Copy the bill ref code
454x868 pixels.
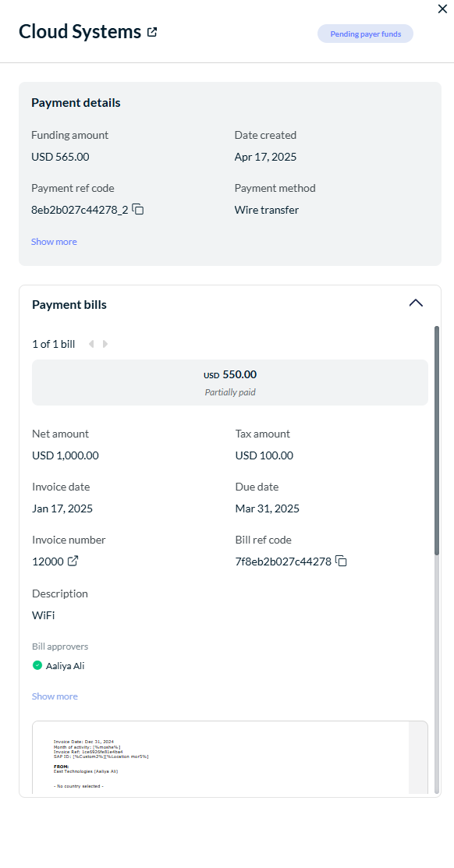pos(342,562)
